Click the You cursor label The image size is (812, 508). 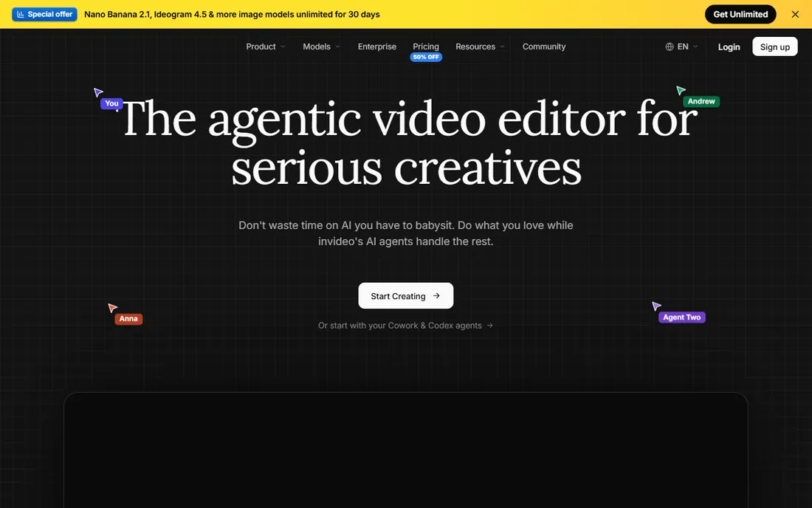(111, 103)
